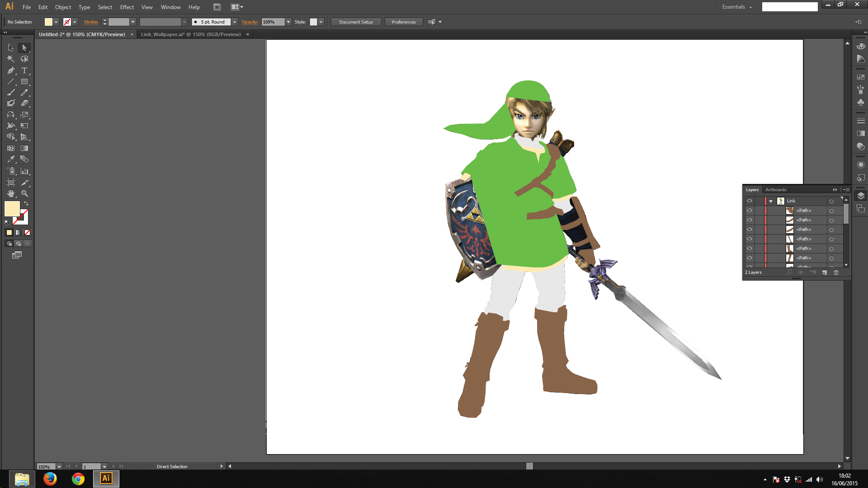Select the Lasso tool
Image resolution: width=868 pixels, height=488 pixels.
point(24,59)
